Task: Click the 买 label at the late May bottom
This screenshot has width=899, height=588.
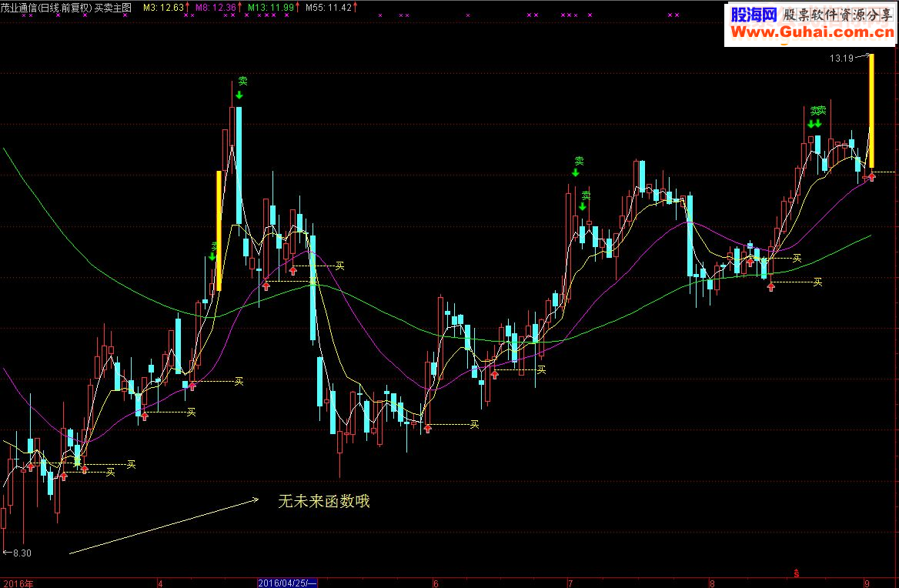Action: (474, 425)
